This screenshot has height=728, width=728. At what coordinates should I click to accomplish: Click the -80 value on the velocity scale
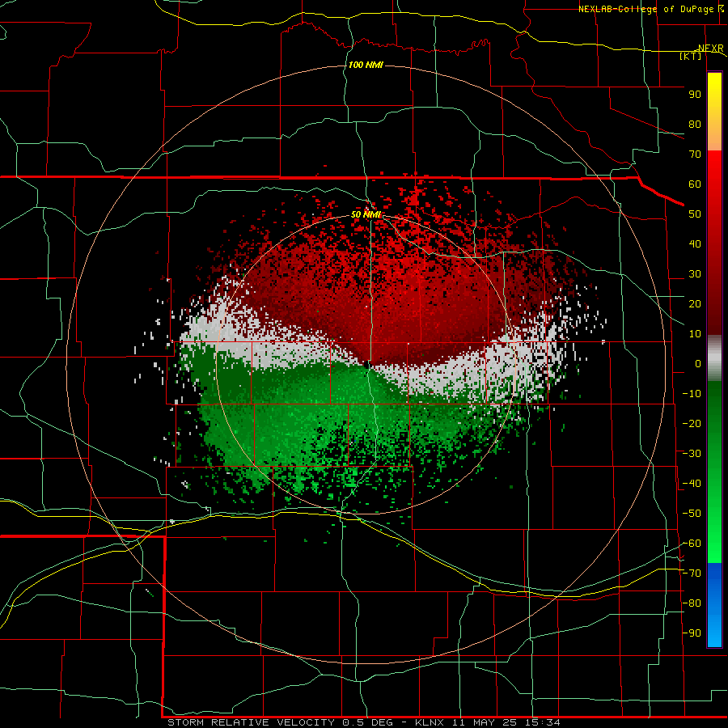tap(692, 603)
